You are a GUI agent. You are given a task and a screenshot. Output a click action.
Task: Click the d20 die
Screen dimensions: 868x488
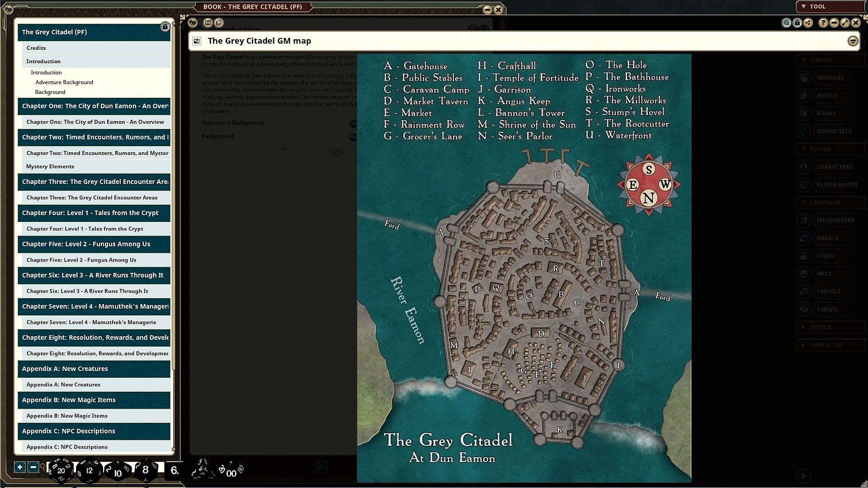tap(61, 470)
